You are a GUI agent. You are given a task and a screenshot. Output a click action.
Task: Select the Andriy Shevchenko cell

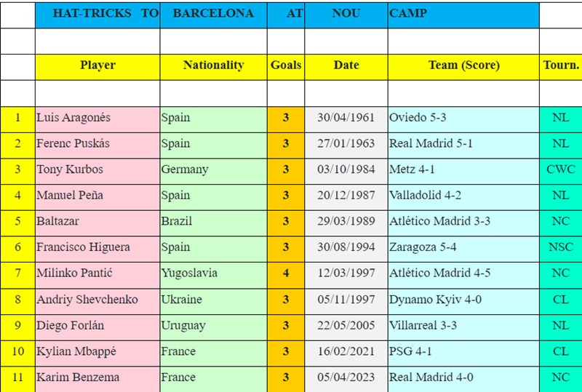pos(97,301)
